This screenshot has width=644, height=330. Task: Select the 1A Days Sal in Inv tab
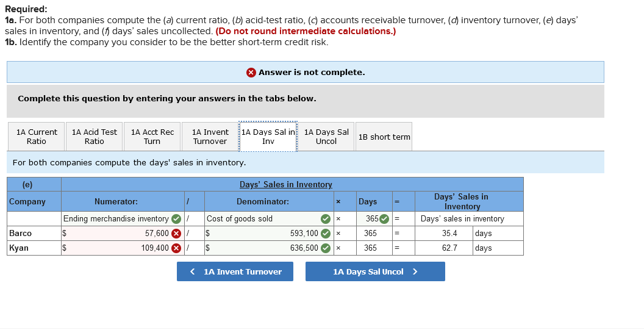click(268, 137)
